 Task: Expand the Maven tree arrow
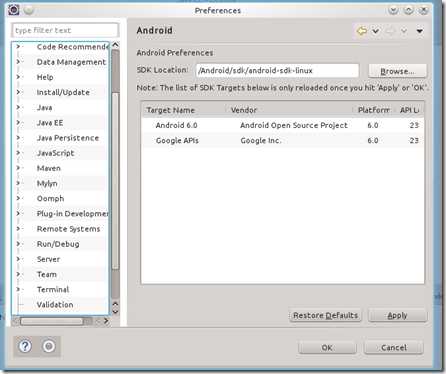point(18,168)
